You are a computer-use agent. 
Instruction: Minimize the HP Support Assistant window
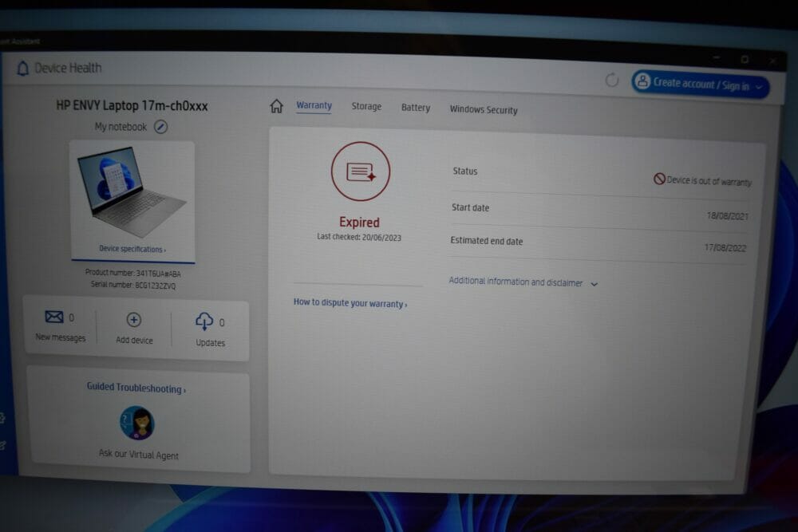click(x=716, y=57)
